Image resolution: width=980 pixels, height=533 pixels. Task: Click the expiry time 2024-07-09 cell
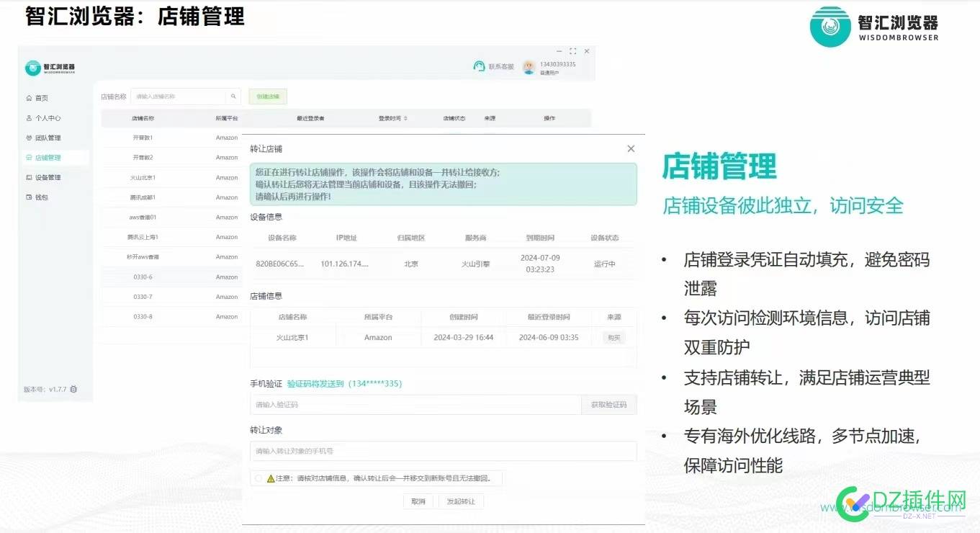click(x=540, y=264)
